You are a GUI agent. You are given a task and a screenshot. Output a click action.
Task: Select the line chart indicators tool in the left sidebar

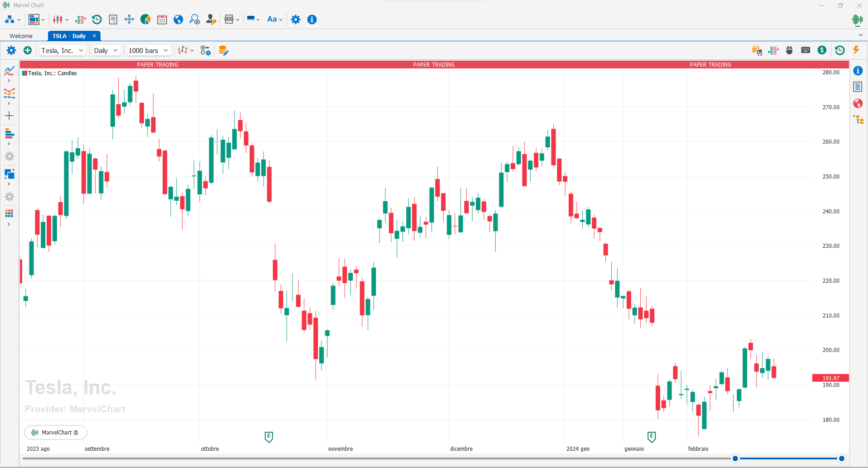(10, 71)
